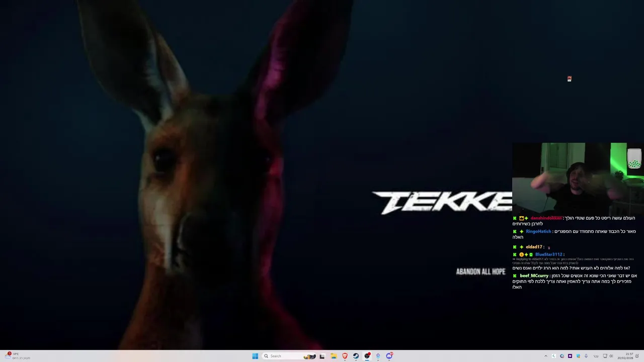Open the volume tray icon
The image size is (644, 362).
pyautogui.click(x=611, y=356)
